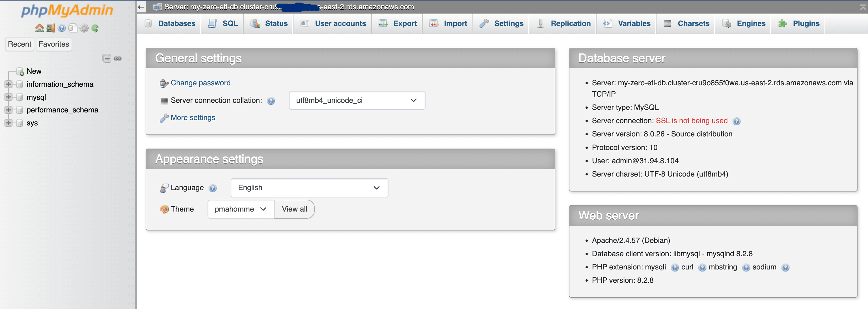Collapse top menu using chevron at far right

pyautogui.click(x=863, y=7)
